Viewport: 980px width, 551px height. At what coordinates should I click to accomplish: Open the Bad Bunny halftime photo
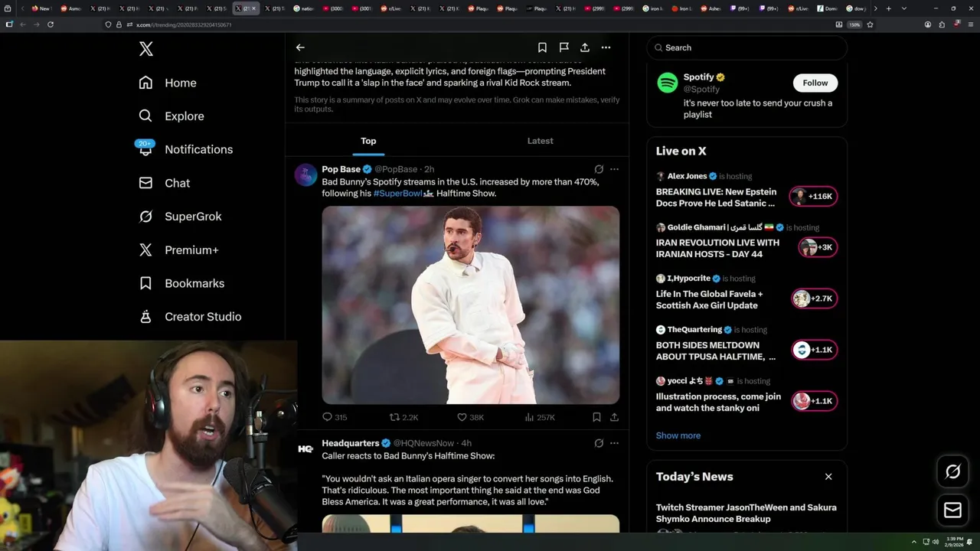tap(471, 305)
